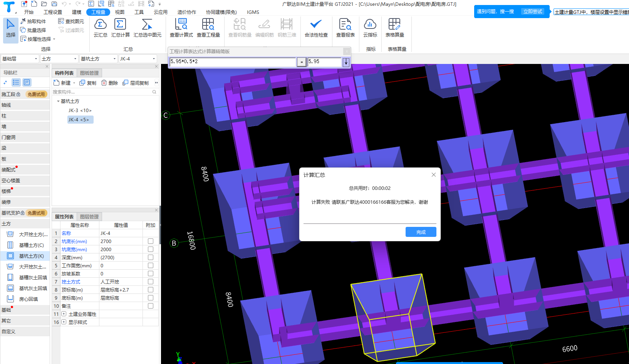Screen dimensions: 629x364
Task: Open 基础层 floor dropdown
Action: click(x=20, y=59)
